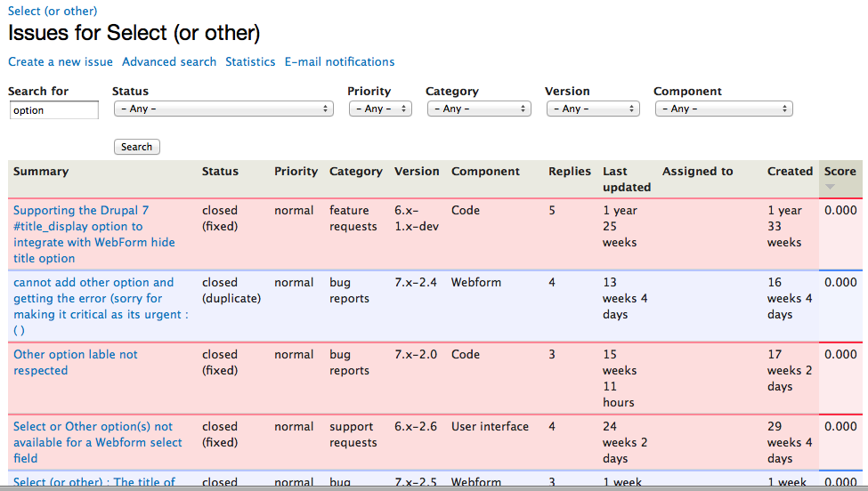Open the Category filter dropdown
The height and width of the screenshot is (491, 868).
click(479, 109)
